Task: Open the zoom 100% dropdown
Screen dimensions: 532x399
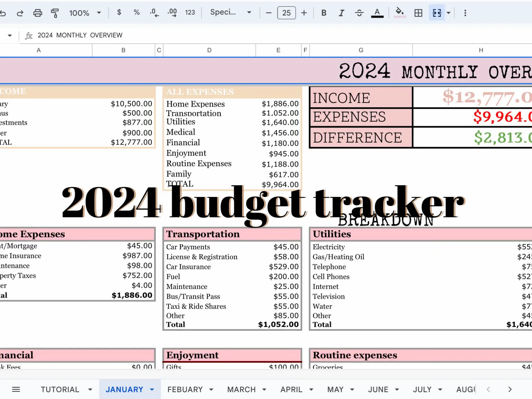Action: tap(85, 13)
